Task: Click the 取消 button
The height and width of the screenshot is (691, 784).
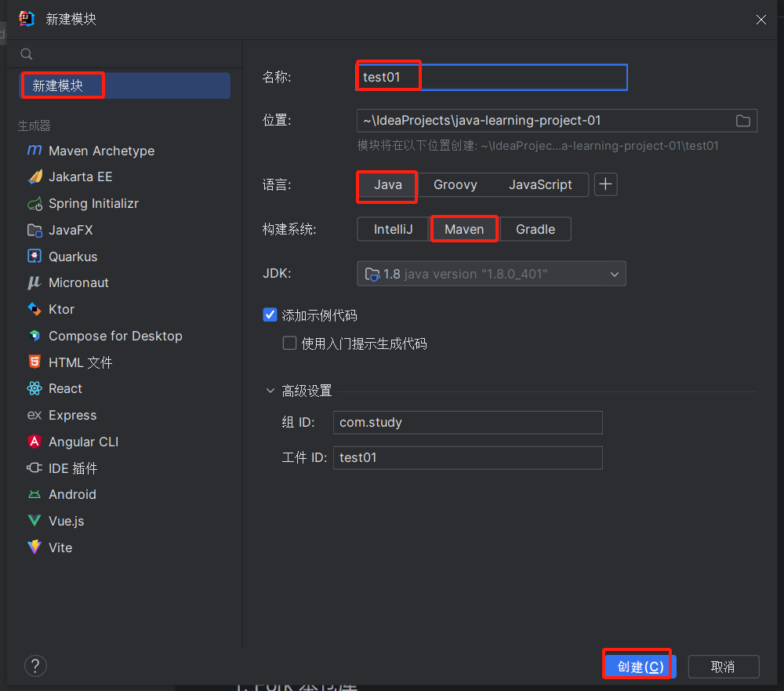Action: (724, 667)
